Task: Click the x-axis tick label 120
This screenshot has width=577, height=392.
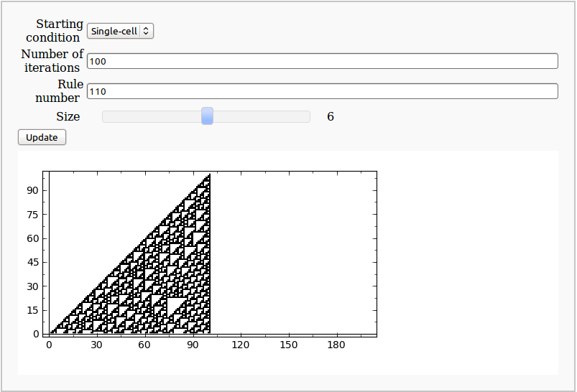Action: tap(241, 345)
